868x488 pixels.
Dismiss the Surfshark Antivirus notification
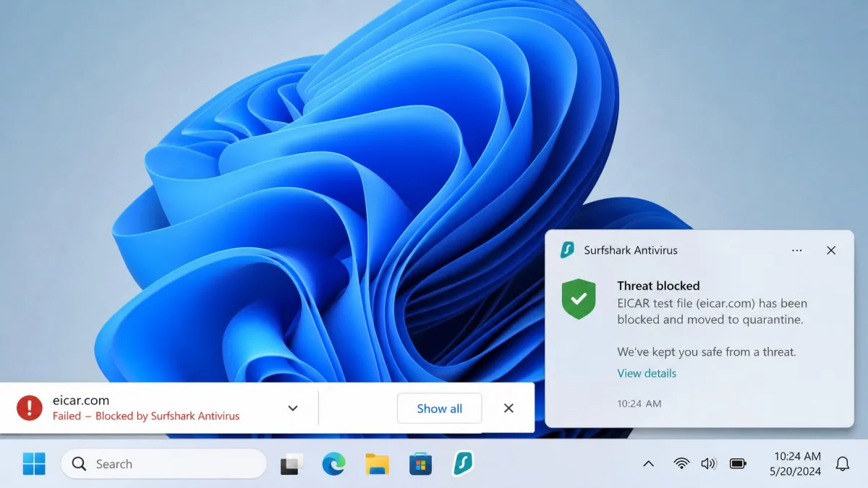[831, 250]
